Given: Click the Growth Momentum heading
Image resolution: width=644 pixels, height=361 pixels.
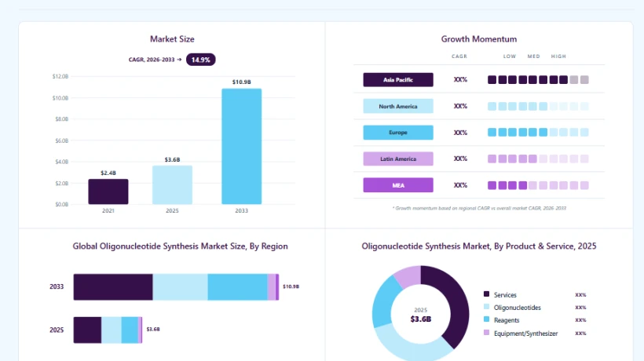Looking at the screenshot, I should coord(479,39).
